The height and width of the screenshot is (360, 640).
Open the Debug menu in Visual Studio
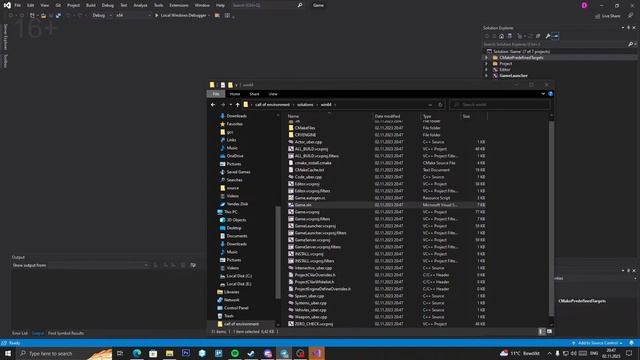108,5
